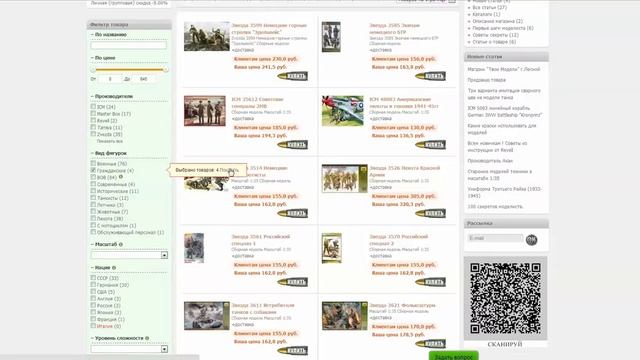Add Zvezda 3561 Russian spetsnaz 1 to cart
The image size is (640, 360).
[x=293, y=282]
